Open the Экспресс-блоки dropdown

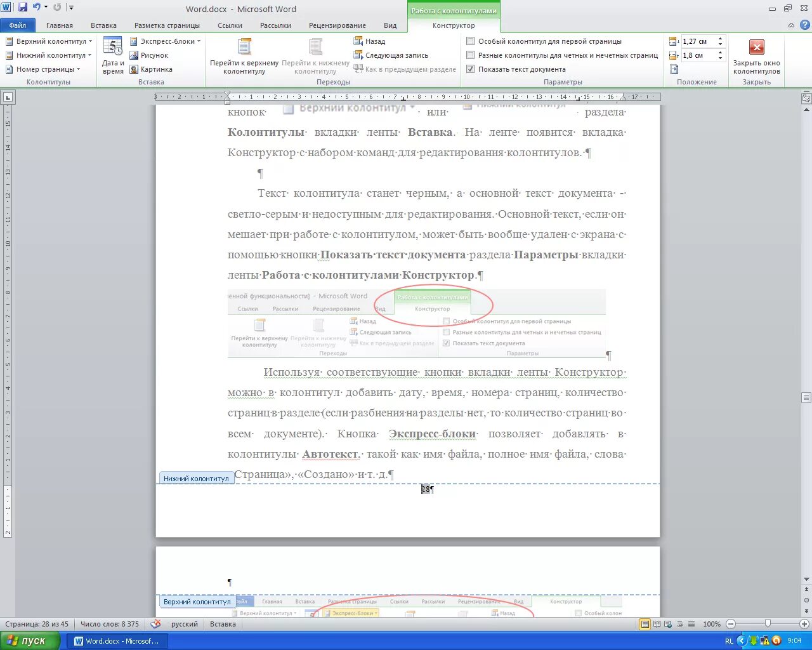165,41
